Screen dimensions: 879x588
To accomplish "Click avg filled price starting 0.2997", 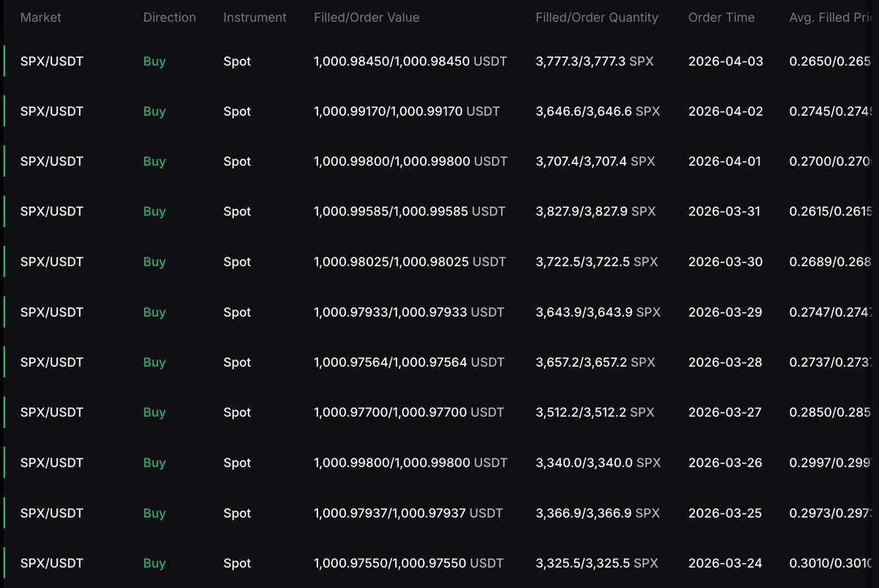I will click(830, 463).
